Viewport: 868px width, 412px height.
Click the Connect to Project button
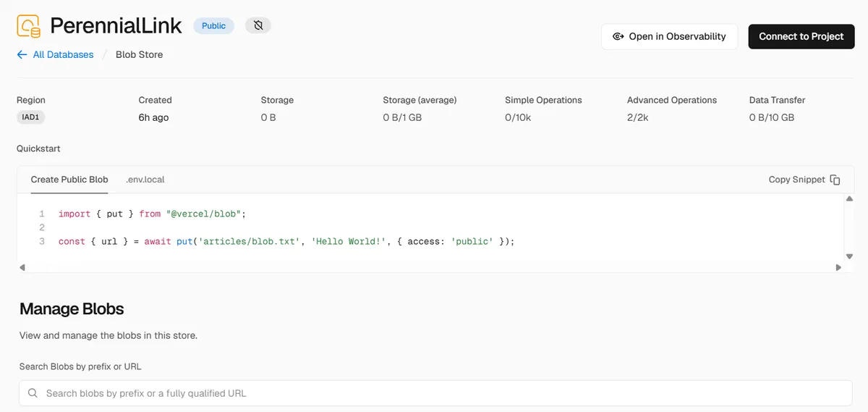pos(801,36)
